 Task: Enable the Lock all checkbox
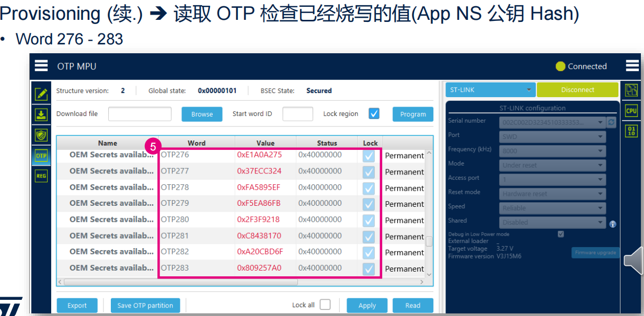325,305
